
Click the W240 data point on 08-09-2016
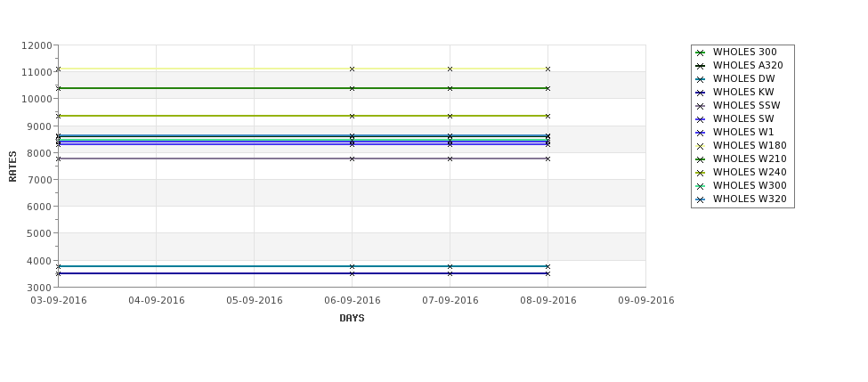click(548, 117)
